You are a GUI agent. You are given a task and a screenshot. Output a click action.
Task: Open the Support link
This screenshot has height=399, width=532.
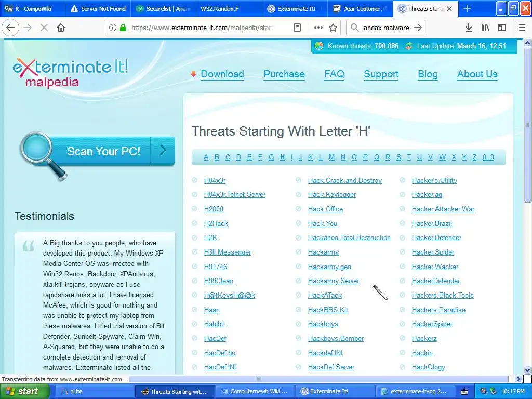click(x=381, y=74)
